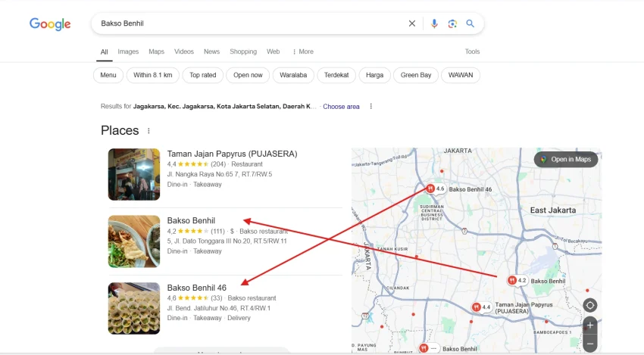Switch to the Web tab

point(273,51)
